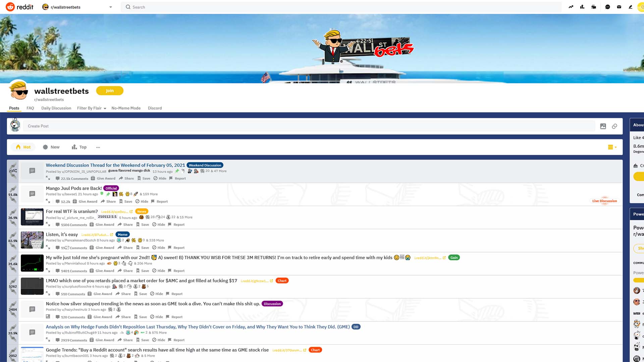The width and height of the screenshot is (644, 362).
Task: Expand preview of 'Listen, it's easy' post
Action: (x=48, y=247)
